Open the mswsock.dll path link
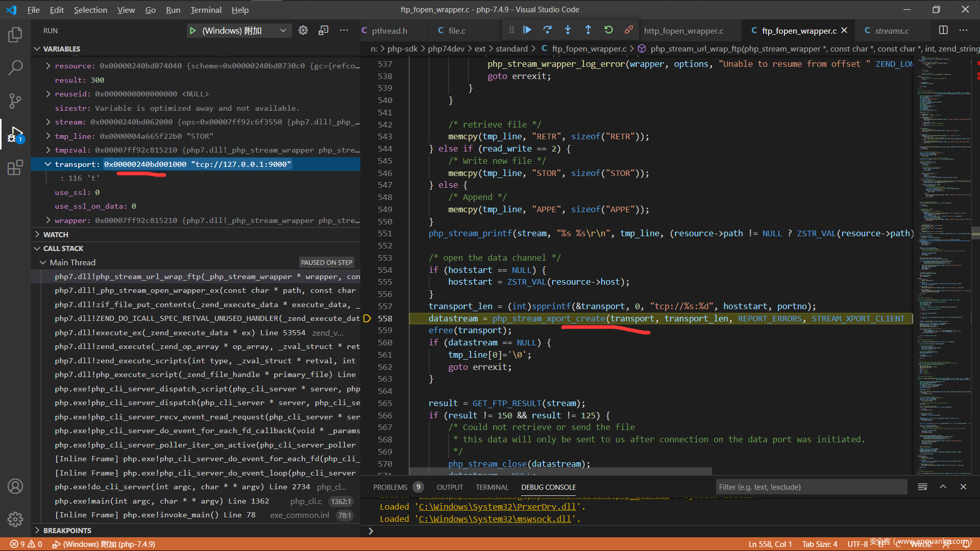 click(x=495, y=519)
